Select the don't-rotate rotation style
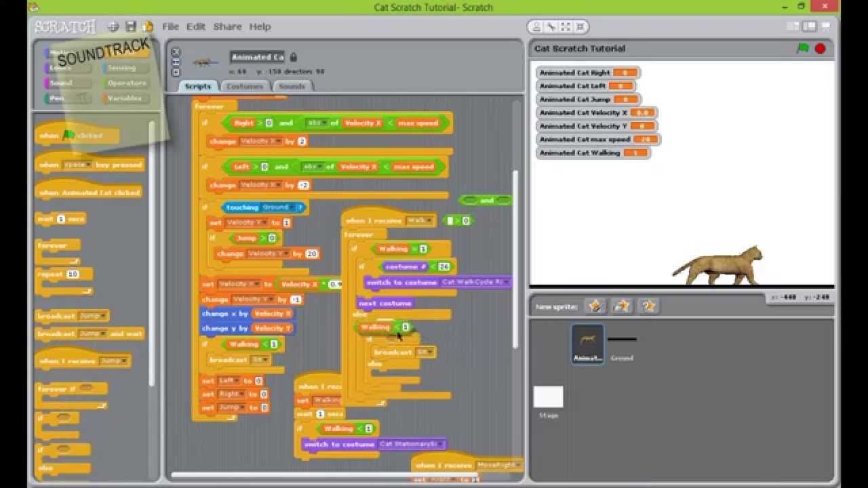The image size is (868, 488). click(x=176, y=72)
